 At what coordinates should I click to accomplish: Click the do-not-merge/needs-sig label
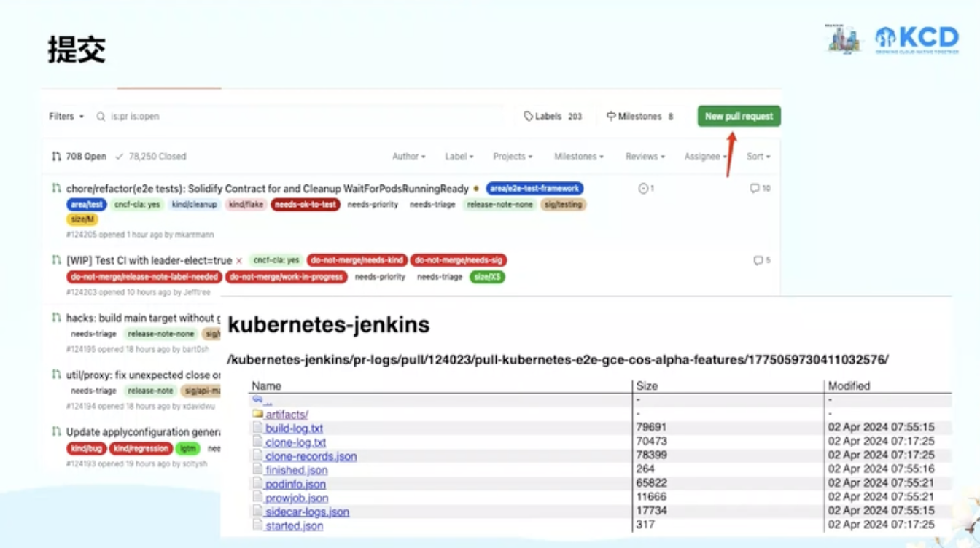pos(458,260)
